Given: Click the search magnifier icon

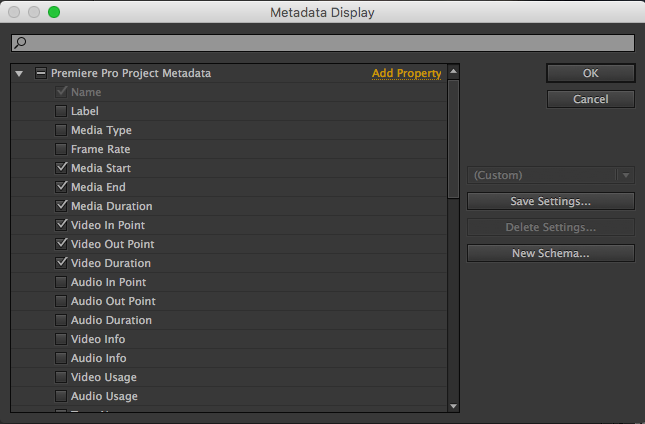Looking at the screenshot, I should pos(20,42).
